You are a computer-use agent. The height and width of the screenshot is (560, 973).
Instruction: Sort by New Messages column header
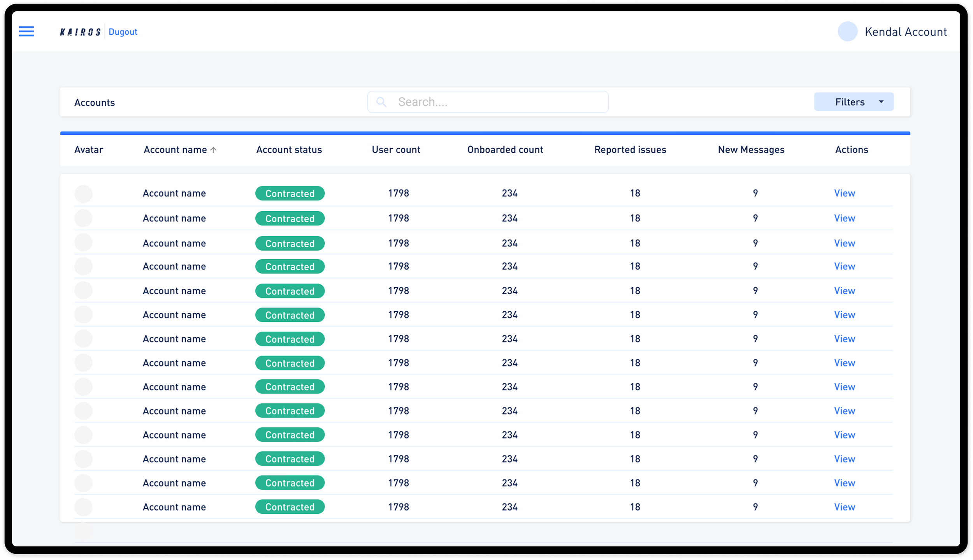[751, 150]
